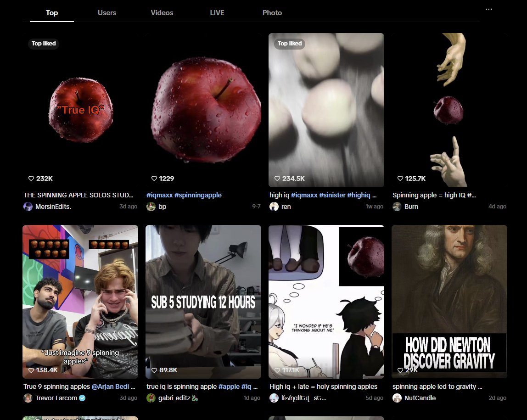Open NutCandle's profile avatar

pyautogui.click(x=397, y=398)
